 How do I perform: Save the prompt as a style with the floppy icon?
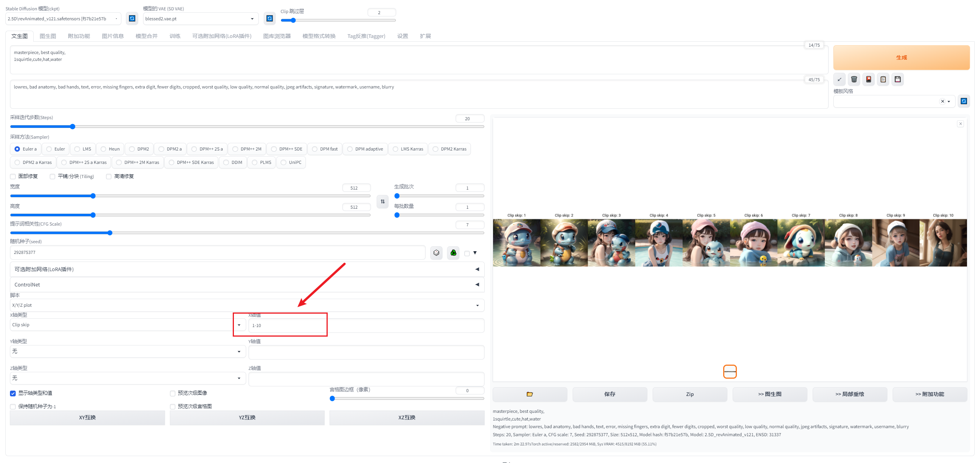[x=898, y=79]
